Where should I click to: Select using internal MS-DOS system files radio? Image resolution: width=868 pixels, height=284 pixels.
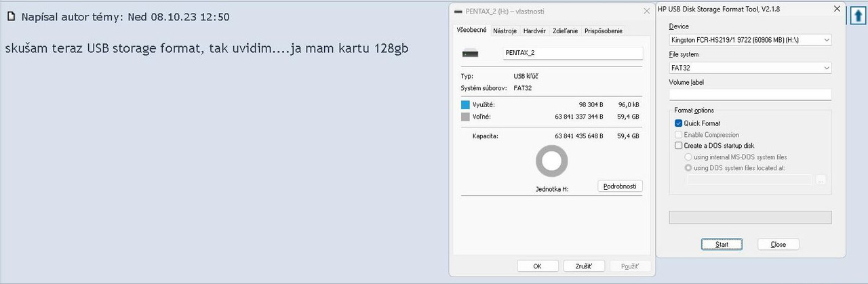click(x=688, y=157)
